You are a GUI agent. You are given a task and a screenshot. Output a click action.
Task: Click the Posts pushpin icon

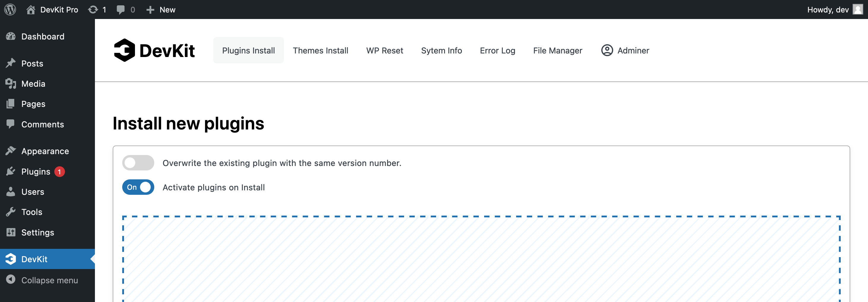pos(11,63)
